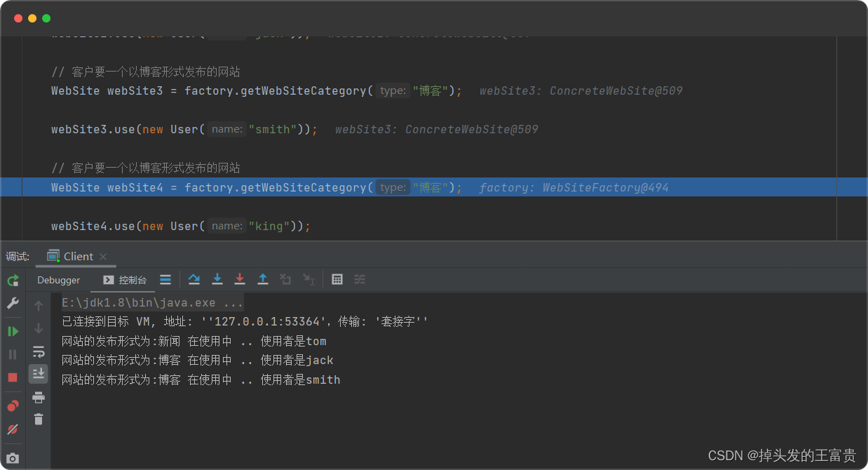Click console line with user jack
The width and height of the screenshot is (868, 470).
(x=198, y=361)
